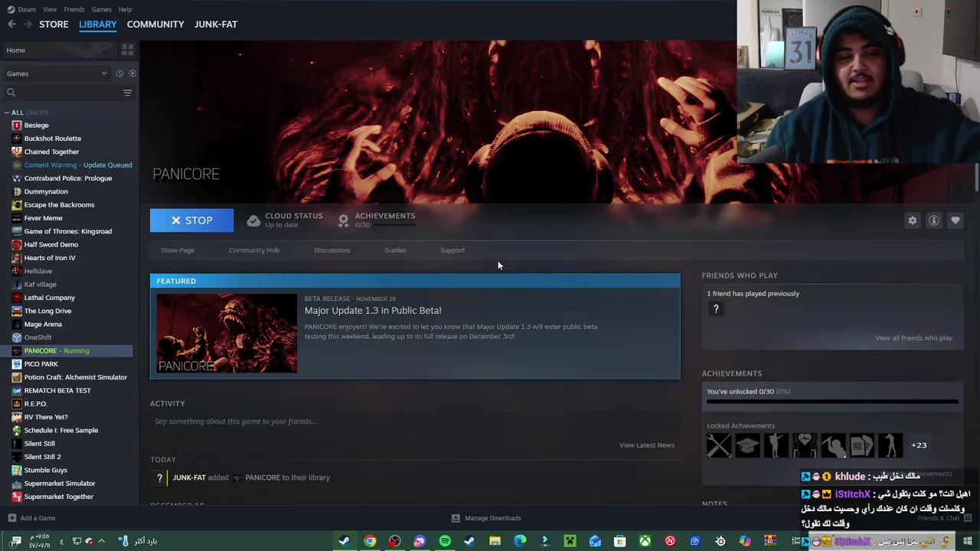The image size is (980, 551).
Task: Add PANICORE to favorites heart icon
Action: point(955,220)
